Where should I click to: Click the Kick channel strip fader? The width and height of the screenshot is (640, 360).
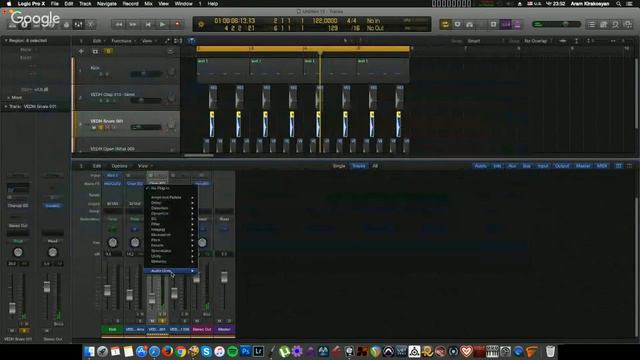click(107, 290)
